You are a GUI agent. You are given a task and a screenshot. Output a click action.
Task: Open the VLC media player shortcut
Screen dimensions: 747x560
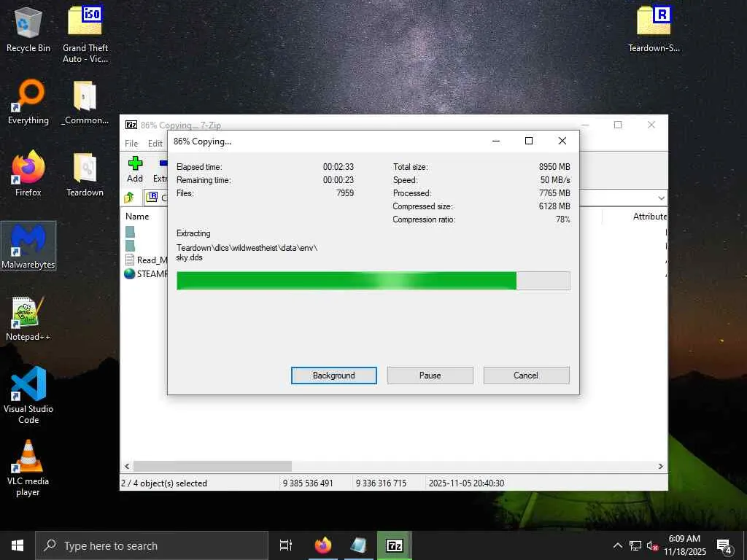click(x=28, y=467)
